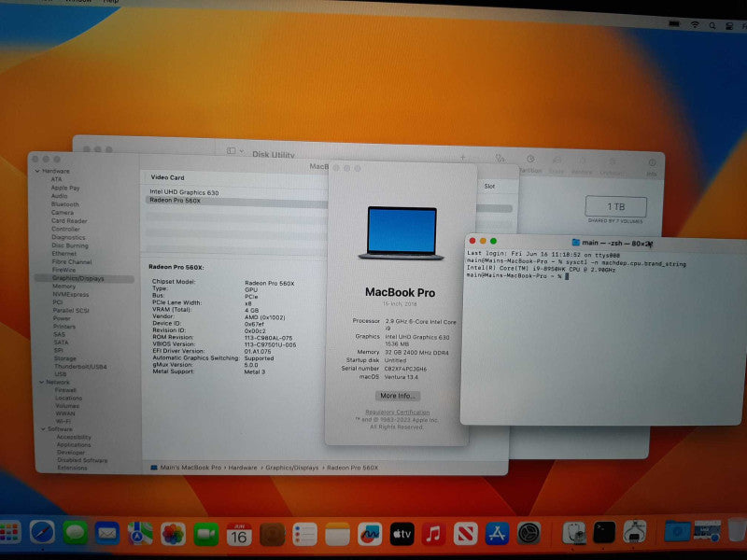The image size is (747, 560).
Task: Click battery status icon in menu bar
Action: click(674, 24)
